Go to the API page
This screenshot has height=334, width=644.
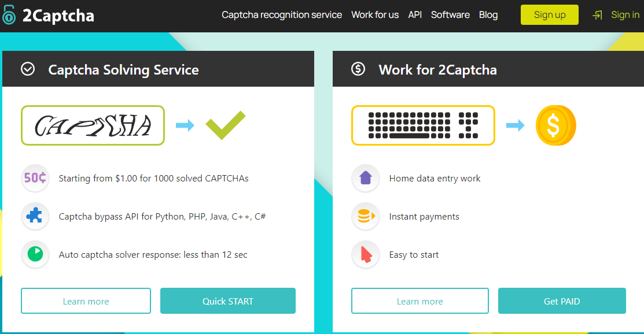tap(415, 15)
